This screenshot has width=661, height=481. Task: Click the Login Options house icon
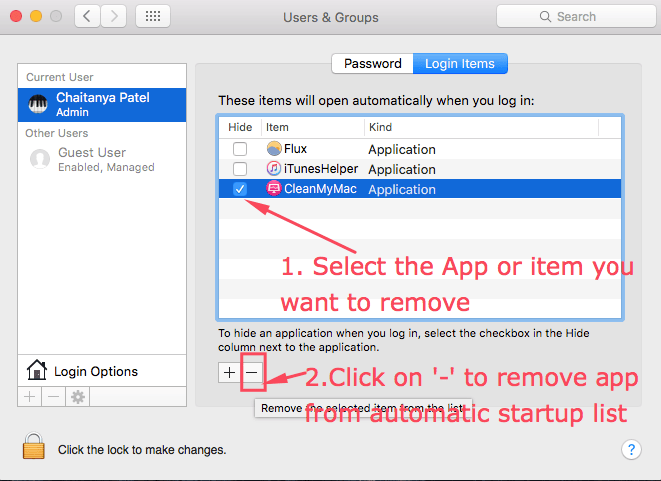point(37,370)
